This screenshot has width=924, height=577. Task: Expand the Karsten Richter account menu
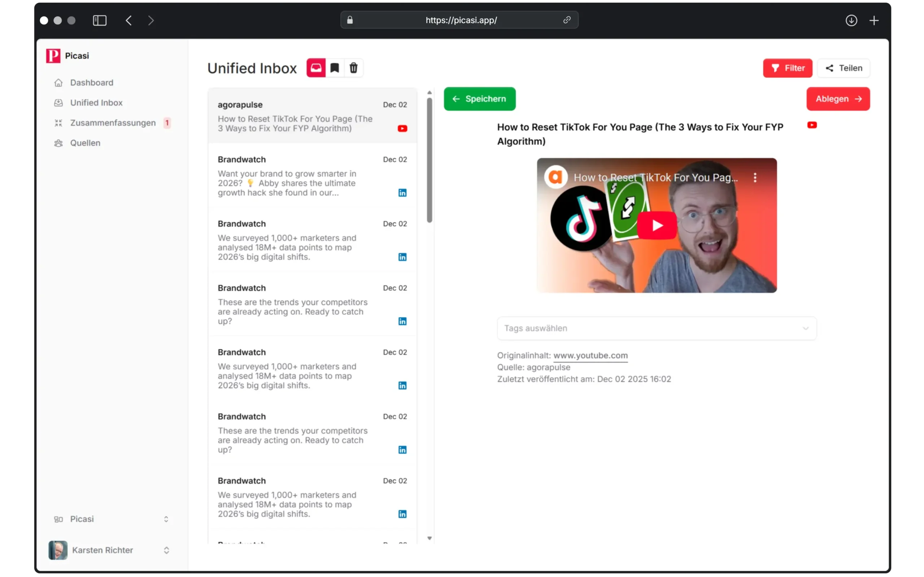pos(111,550)
